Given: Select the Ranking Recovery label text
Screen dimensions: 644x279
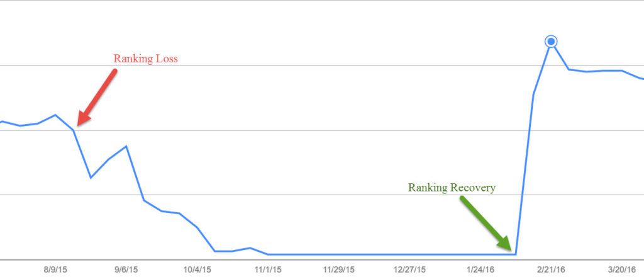Looking at the screenshot, I should coord(452,188).
